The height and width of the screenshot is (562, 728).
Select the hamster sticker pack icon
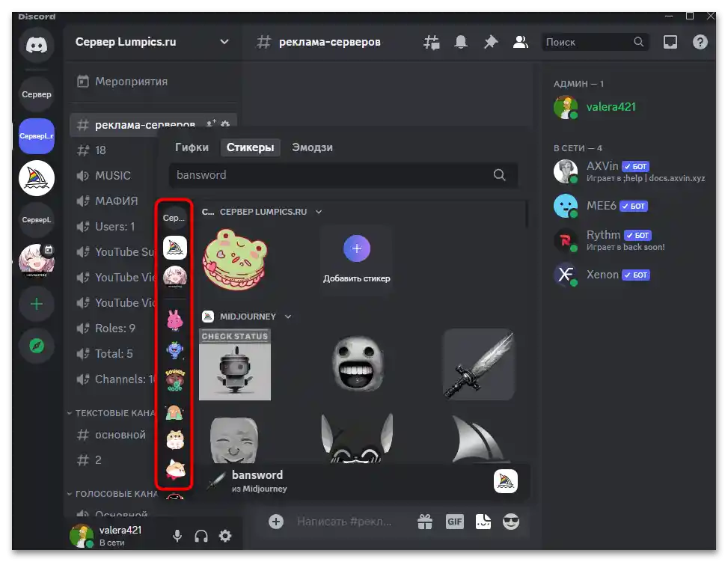(174, 439)
